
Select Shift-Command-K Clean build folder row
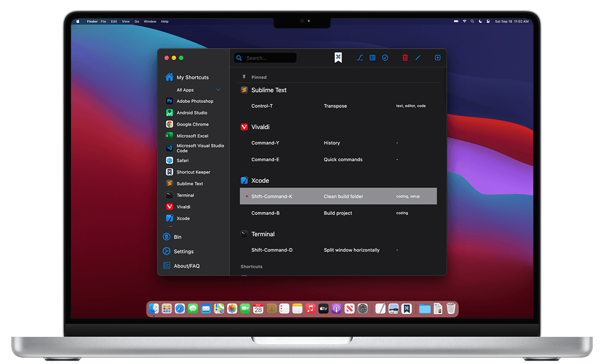338,196
